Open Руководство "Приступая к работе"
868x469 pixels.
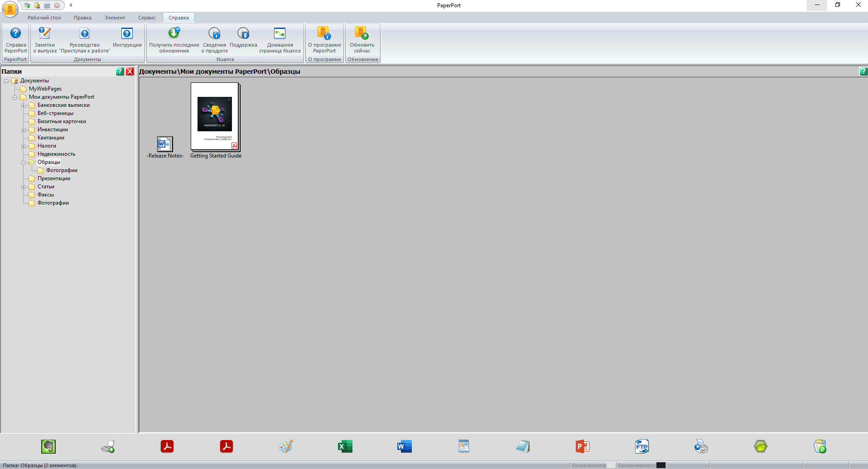(85, 40)
